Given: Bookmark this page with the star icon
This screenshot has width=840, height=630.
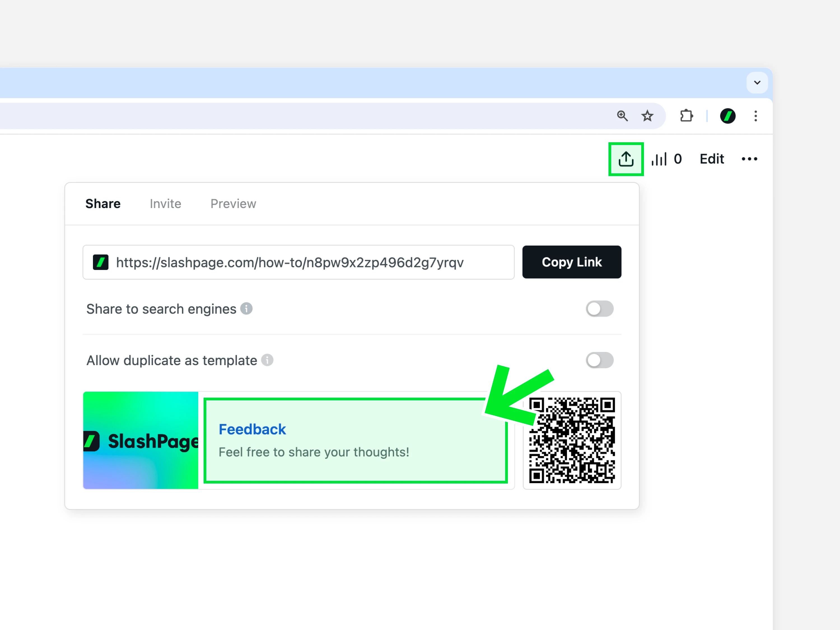Looking at the screenshot, I should 647,116.
